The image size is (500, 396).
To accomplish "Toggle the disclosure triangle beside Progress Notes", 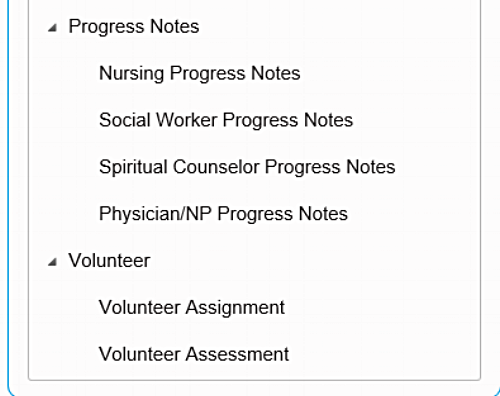I will 52,28.
